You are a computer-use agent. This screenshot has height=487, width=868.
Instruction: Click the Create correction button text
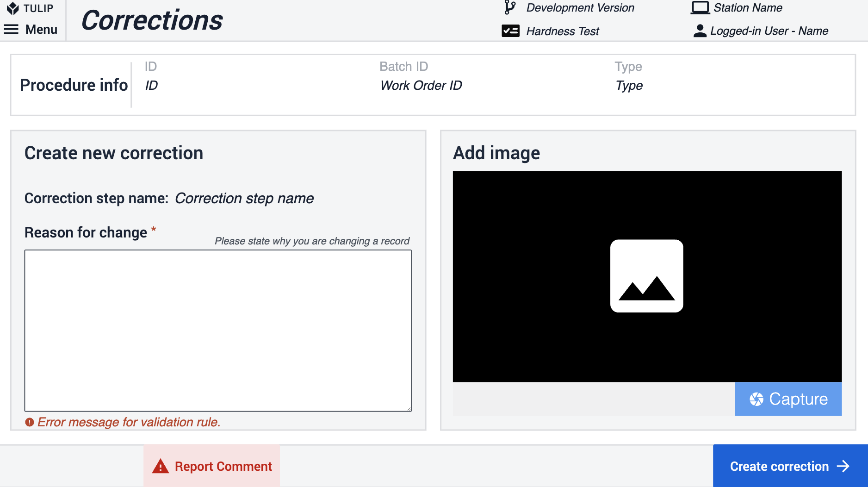[x=779, y=466]
